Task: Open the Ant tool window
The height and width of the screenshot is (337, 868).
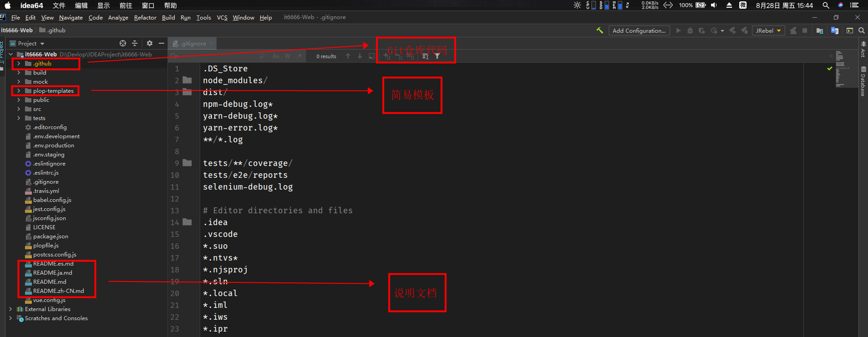Action: [x=863, y=49]
